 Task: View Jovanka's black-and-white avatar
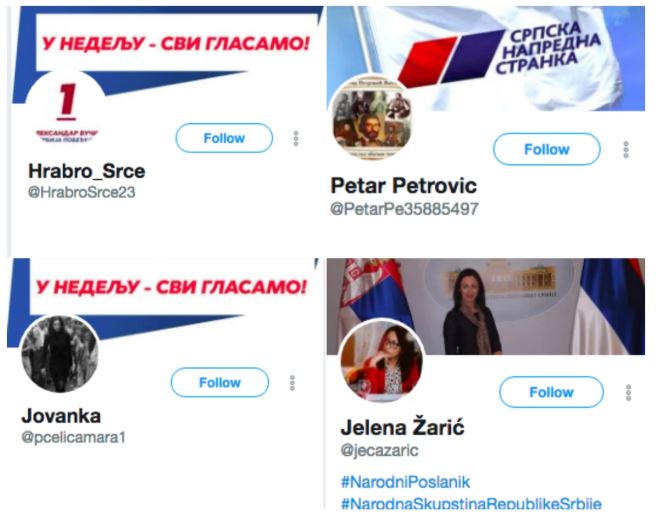click(60, 353)
